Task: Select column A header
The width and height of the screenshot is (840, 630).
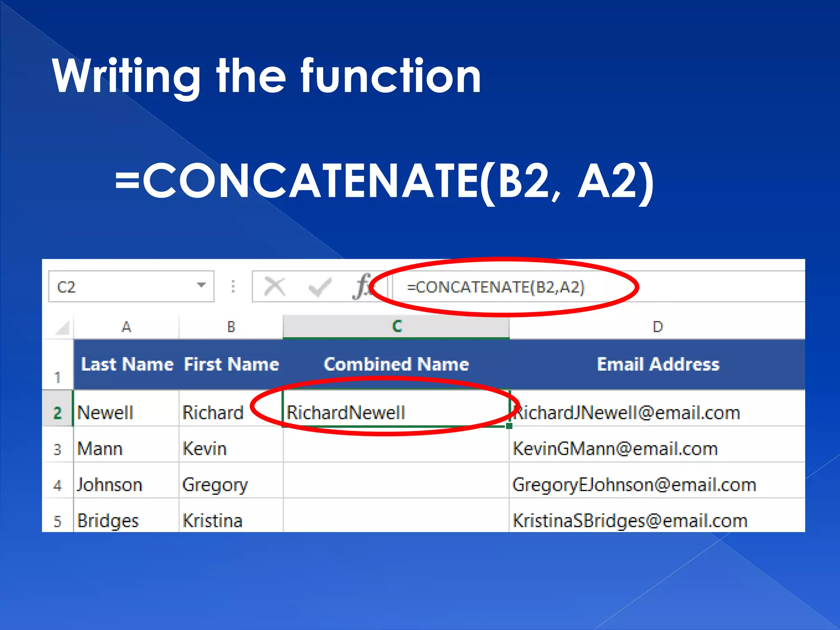Action: [x=126, y=327]
